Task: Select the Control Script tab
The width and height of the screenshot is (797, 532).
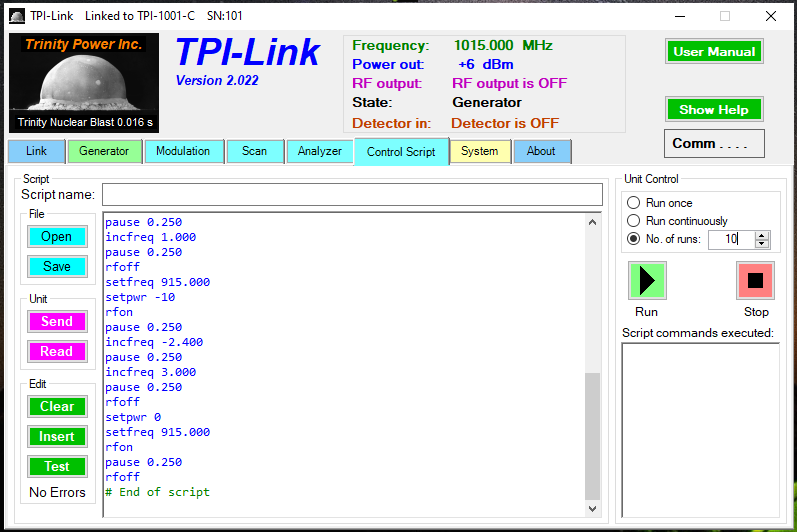Action: pyautogui.click(x=401, y=151)
